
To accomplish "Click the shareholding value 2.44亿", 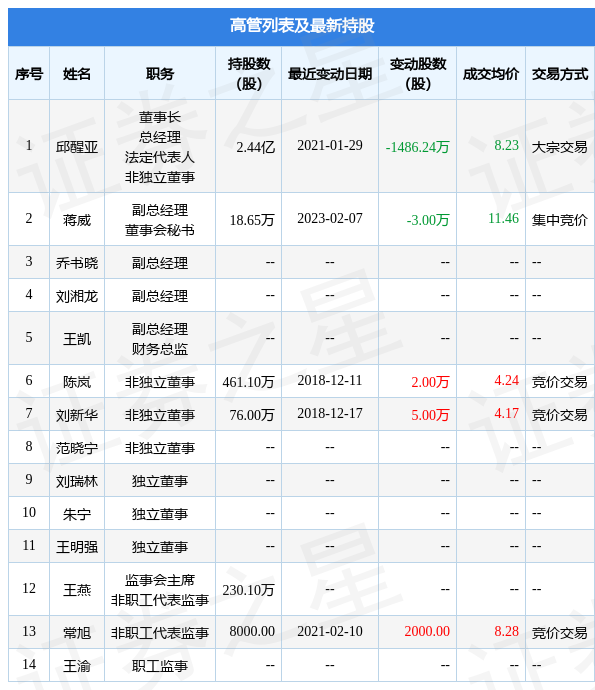I will point(256,147).
